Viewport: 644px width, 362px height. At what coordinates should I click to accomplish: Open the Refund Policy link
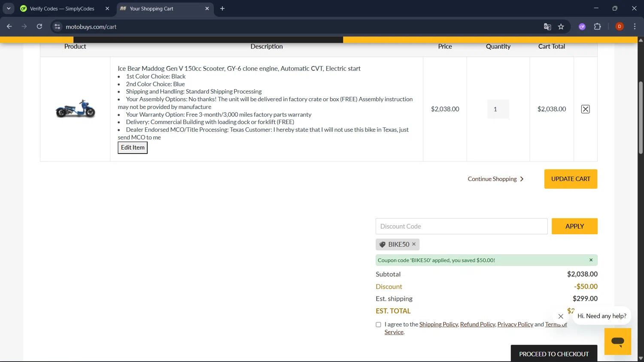477,324
